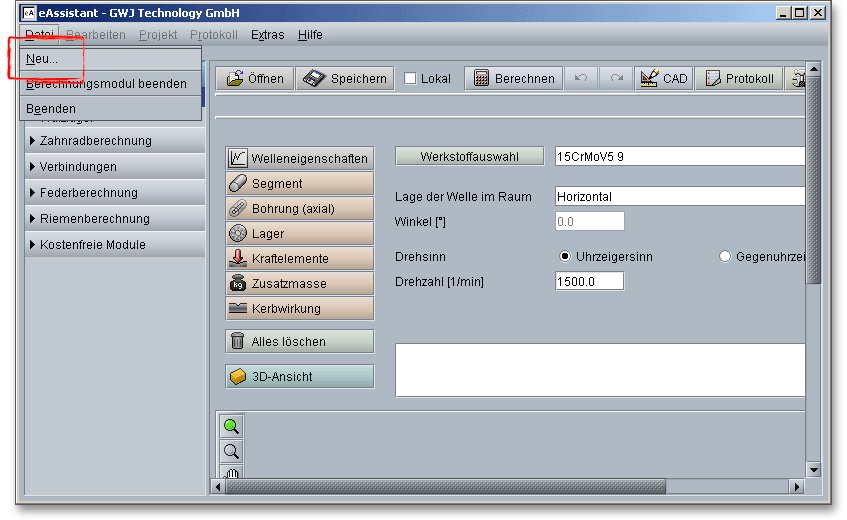The height and width of the screenshot is (520, 847).
Task: Click the Öffnen folder icon
Action: pyautogui.click(x=236, y=79)
